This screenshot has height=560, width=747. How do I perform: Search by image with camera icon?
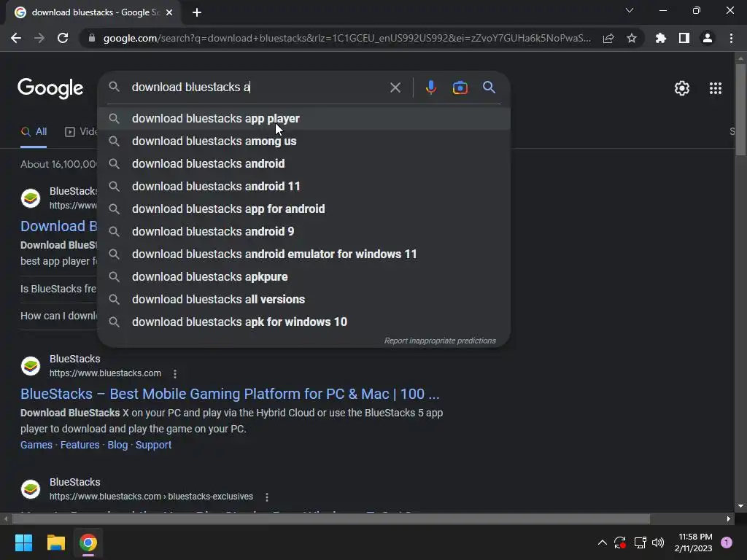pos(460,87)
